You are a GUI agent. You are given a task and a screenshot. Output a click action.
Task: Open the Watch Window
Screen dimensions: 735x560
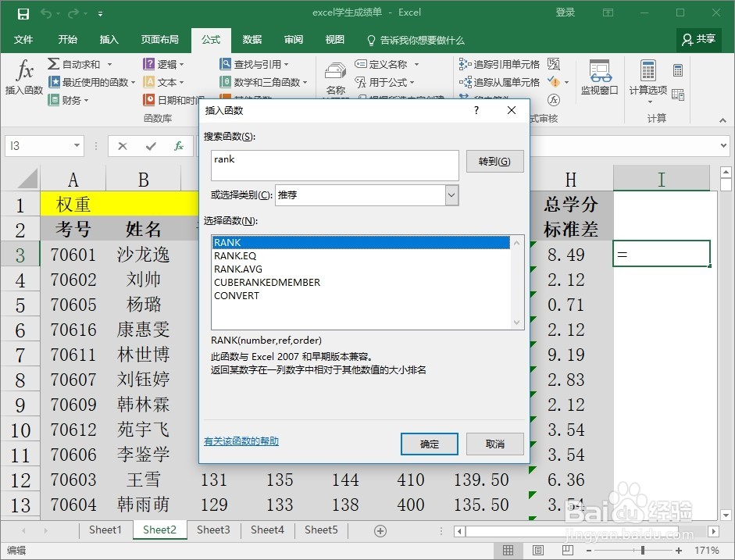click(600, 77)
